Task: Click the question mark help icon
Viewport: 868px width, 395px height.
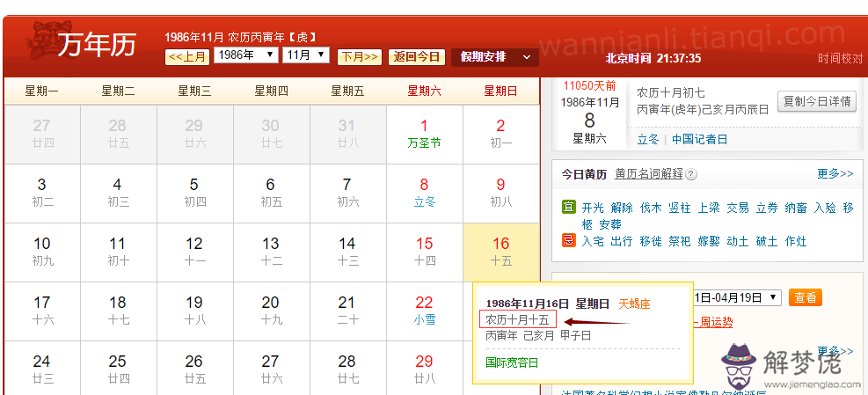Action: coord(691,174)
